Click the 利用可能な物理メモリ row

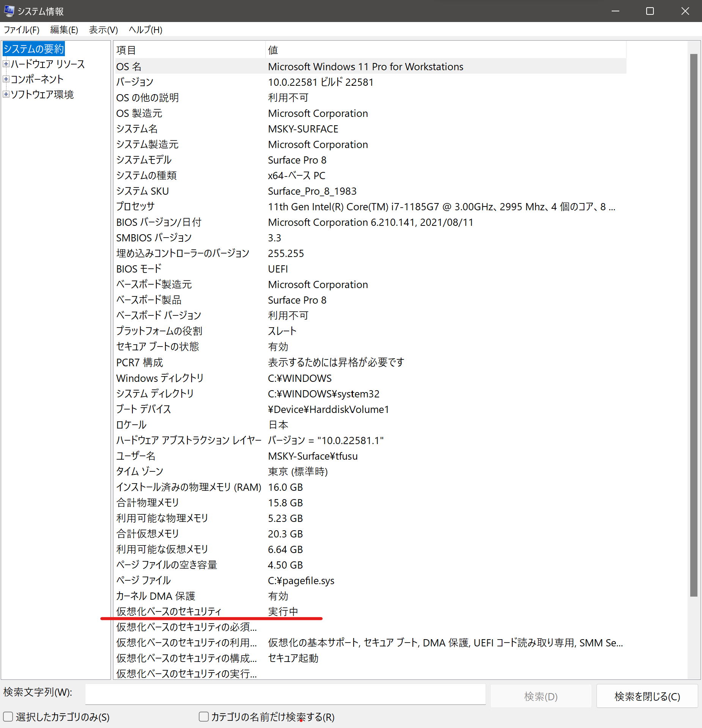pyautogui.click(x=370, y=518)
